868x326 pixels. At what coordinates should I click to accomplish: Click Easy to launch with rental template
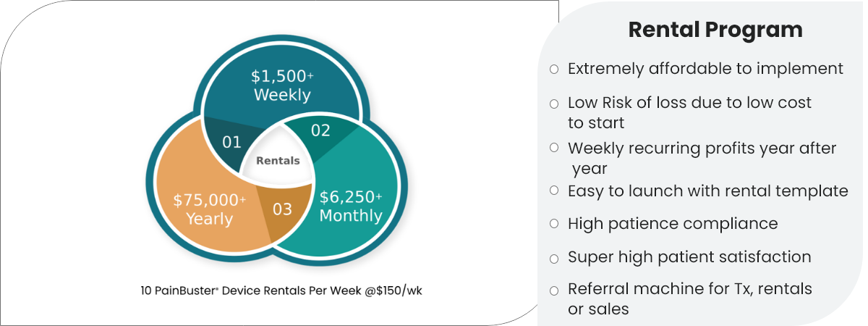[x=707, y=191]
